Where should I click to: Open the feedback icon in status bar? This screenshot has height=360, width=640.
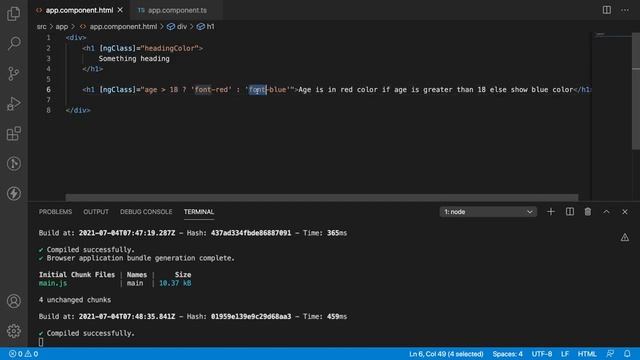pyautogui.click(x=610, y=354)
